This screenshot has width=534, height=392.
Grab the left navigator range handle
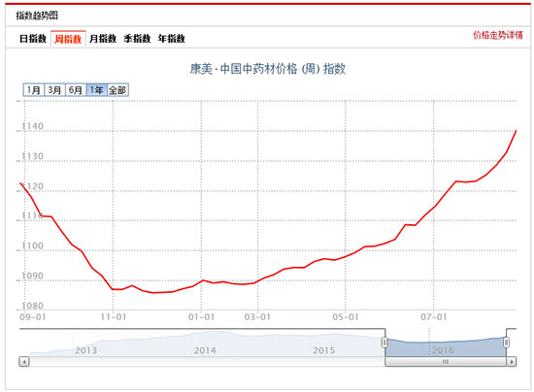click(384, 343)
